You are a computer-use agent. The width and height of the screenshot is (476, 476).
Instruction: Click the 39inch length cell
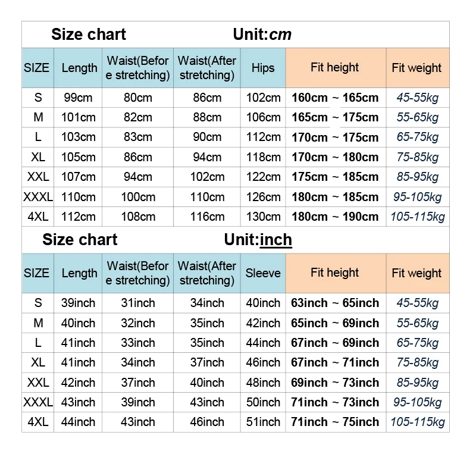(x=78, y=303)
